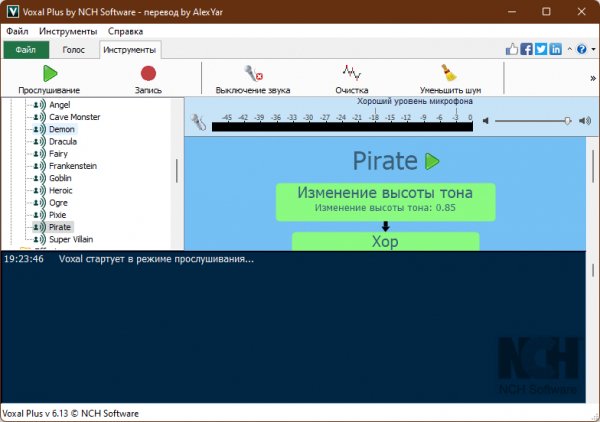Click the microphone level meter bar
Screen dimensions: 600x422
(x=342, y=127)
